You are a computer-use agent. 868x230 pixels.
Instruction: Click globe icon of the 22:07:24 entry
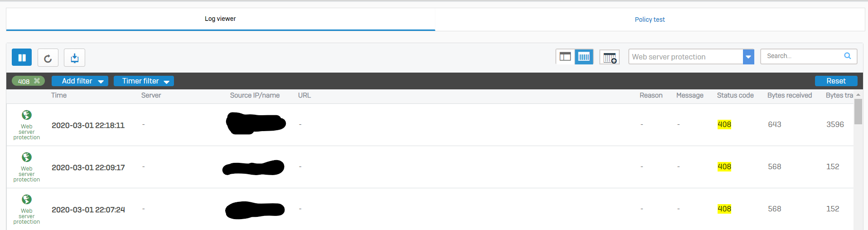click(27, 199)
